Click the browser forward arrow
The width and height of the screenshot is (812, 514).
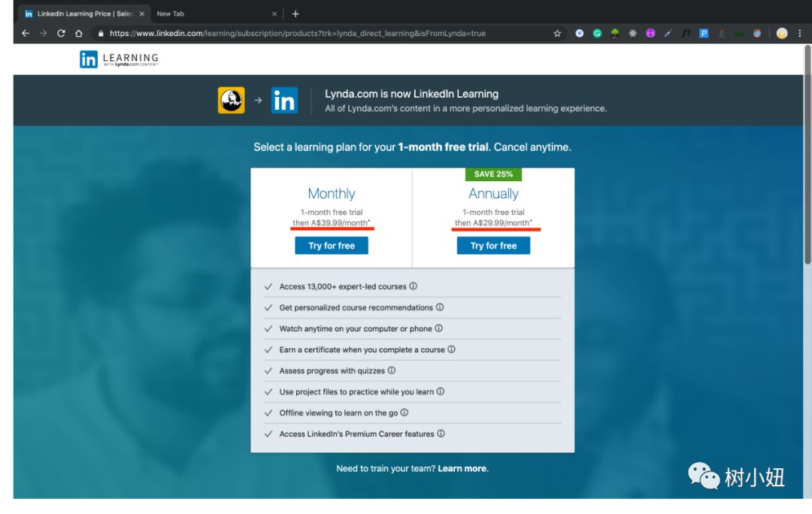44,33
